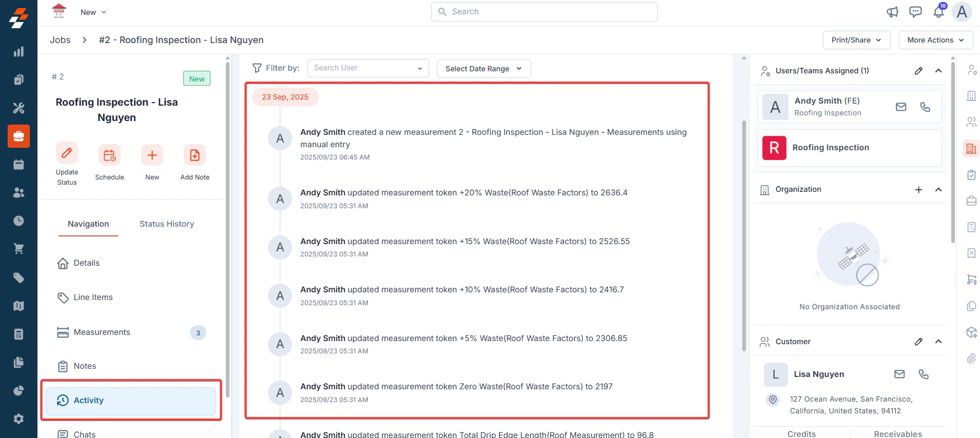The width and height of the screenshot is (980, 438).
Task: Click the Add Note icon
Action: point(195,155)
